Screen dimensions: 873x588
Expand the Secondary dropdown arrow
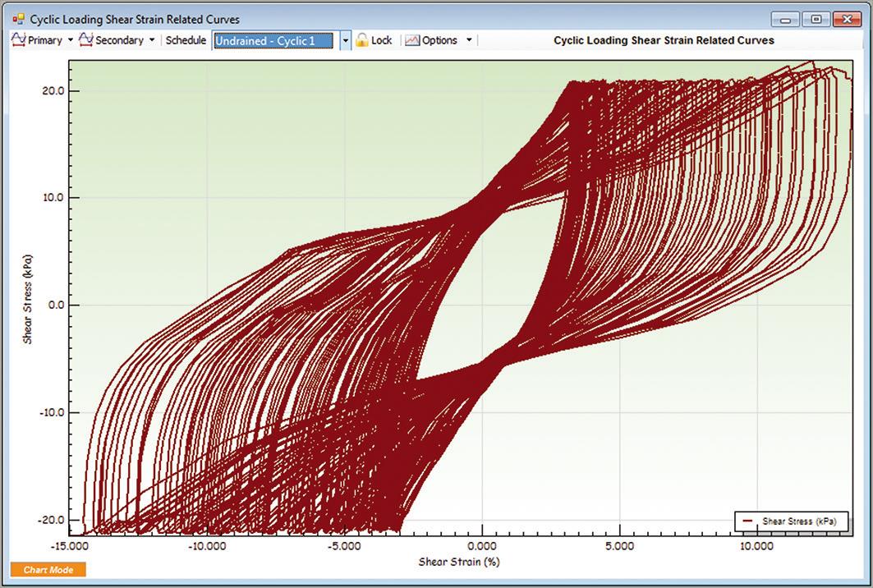pyautogui.click(x=152, y=40)
